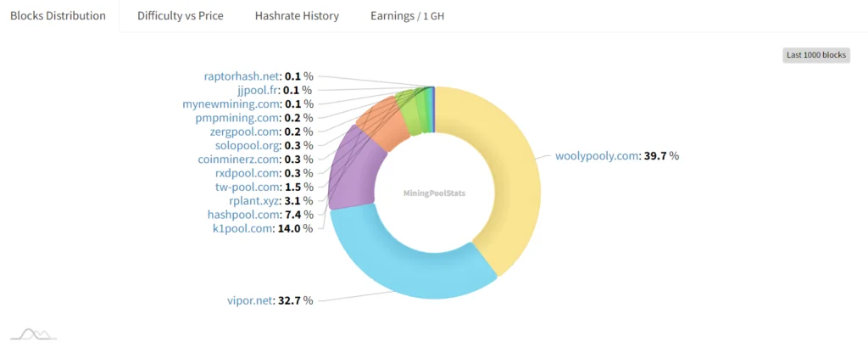Open the vipor.net pool link
868x347 pixels.
(x=251, y=300)
